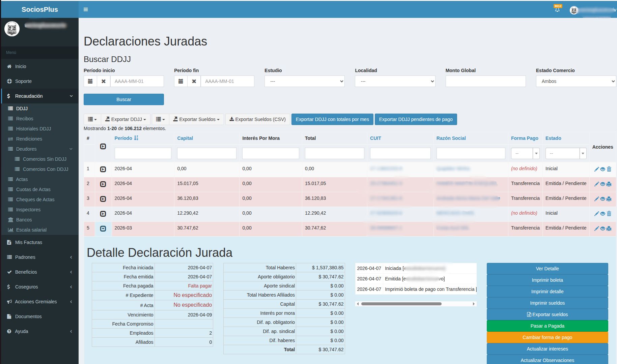Viewport: 617px width, 364px height.
Task: Open the Exportar DDJJ dropdown
Action: click(125, 119)
